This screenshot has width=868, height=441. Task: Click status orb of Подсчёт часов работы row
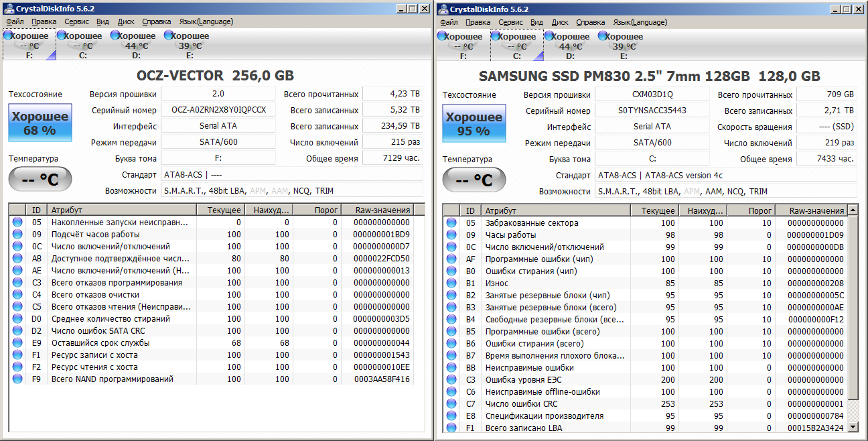point(17,235)
